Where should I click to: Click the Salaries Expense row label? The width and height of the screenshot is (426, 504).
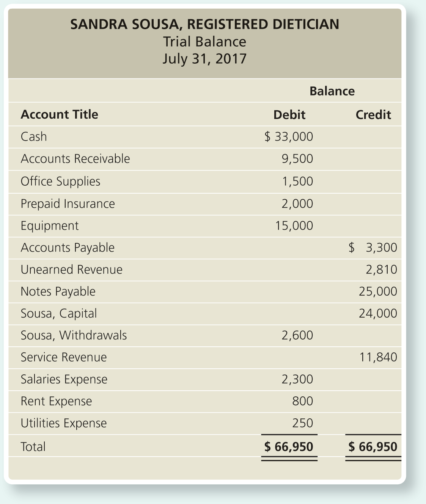(64, 379)
